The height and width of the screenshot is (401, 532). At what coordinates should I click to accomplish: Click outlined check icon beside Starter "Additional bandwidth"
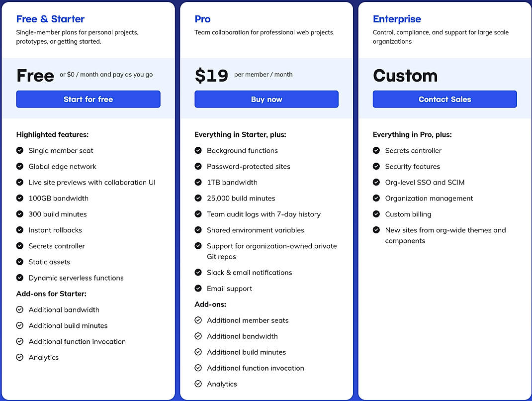tap(20, 309)
